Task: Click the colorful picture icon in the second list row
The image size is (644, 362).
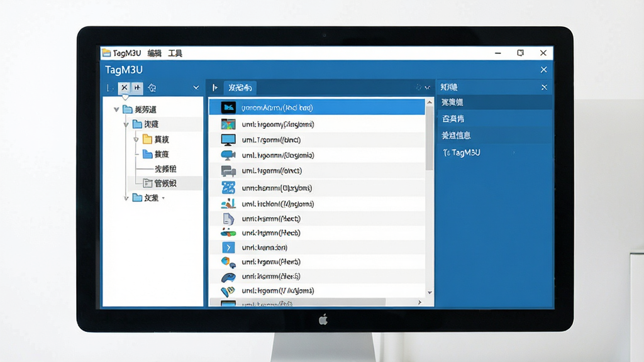Action: point(228,124)
